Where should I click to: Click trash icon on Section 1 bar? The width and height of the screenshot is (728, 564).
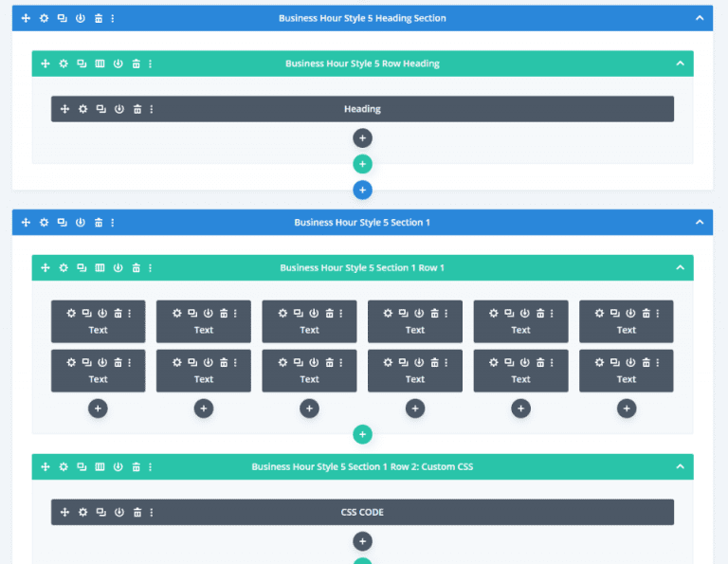tap(99, 223)
